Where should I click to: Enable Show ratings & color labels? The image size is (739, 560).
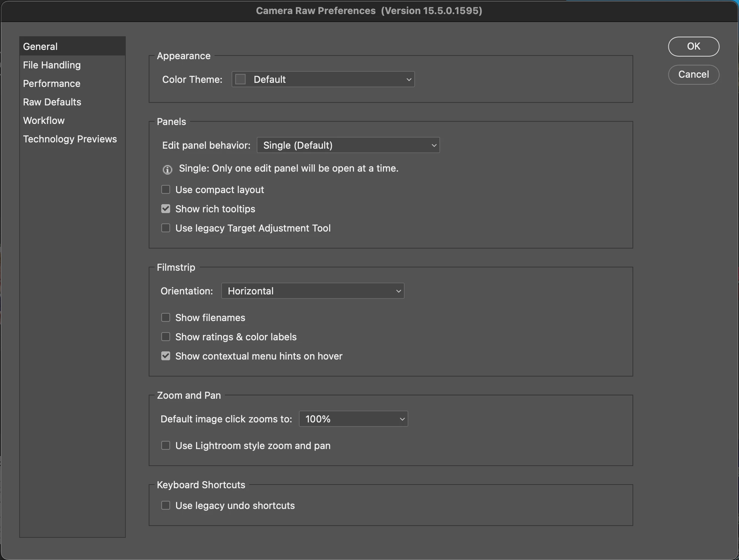[166, 337]
